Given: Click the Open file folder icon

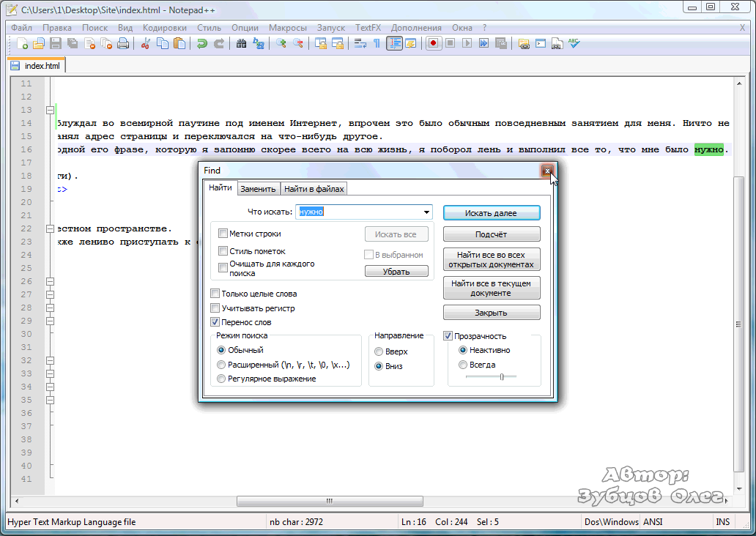Looking at the screenshot, I should click(39, 44).
